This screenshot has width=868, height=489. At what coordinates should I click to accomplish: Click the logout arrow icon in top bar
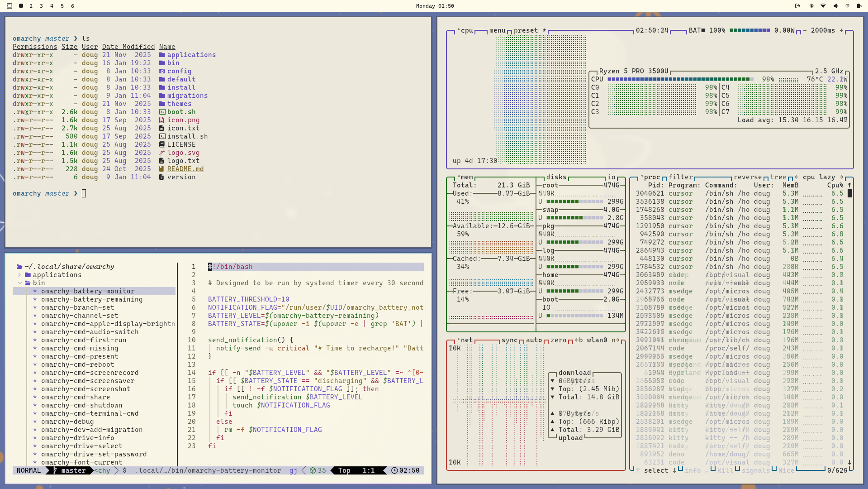click(x=797, y=6)
